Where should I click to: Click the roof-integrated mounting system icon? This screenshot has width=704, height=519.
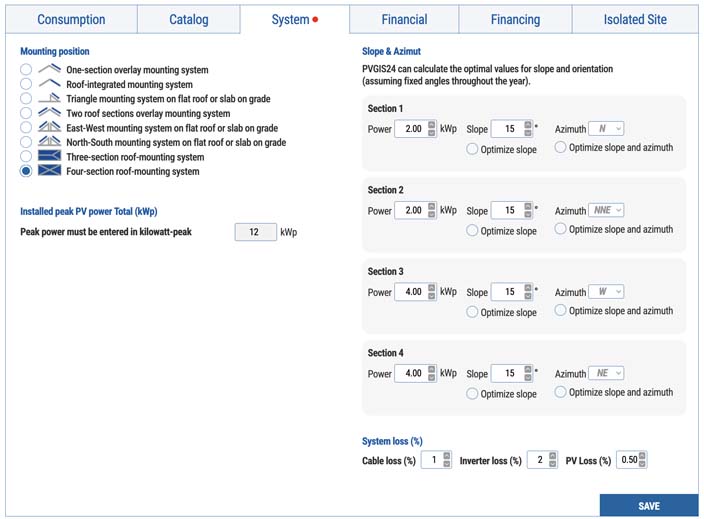pos(49,85)
